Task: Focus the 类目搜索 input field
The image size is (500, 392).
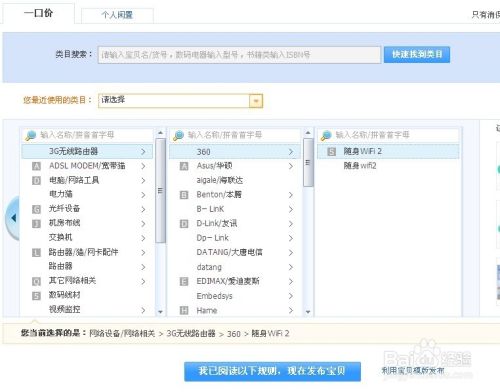Action: coord(239,55)
